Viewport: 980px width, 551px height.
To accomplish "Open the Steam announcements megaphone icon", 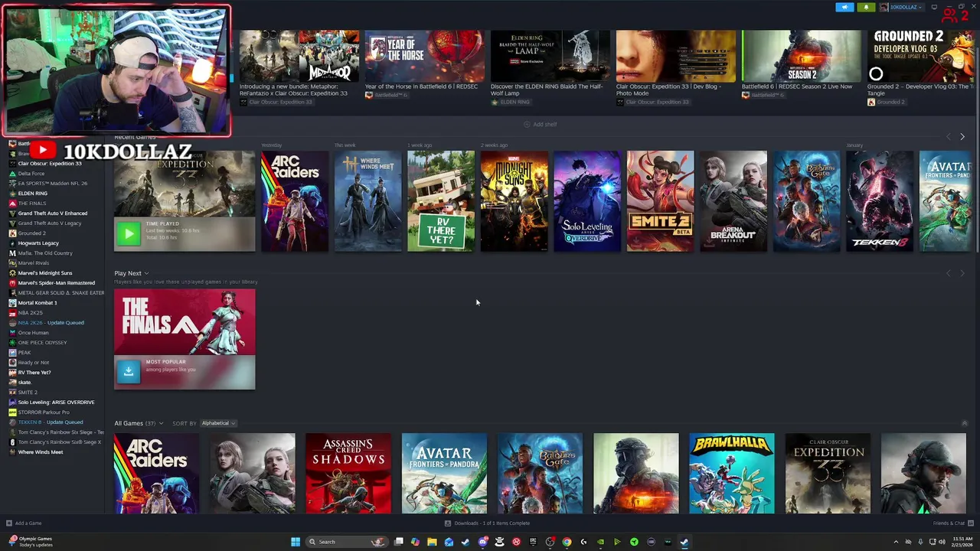I will pos(844,8).
